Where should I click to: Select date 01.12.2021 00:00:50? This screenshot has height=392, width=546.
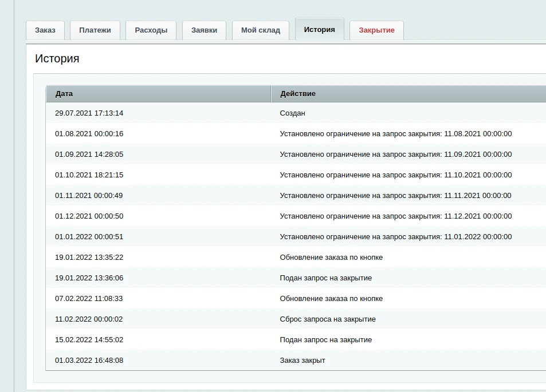(89, 216)
